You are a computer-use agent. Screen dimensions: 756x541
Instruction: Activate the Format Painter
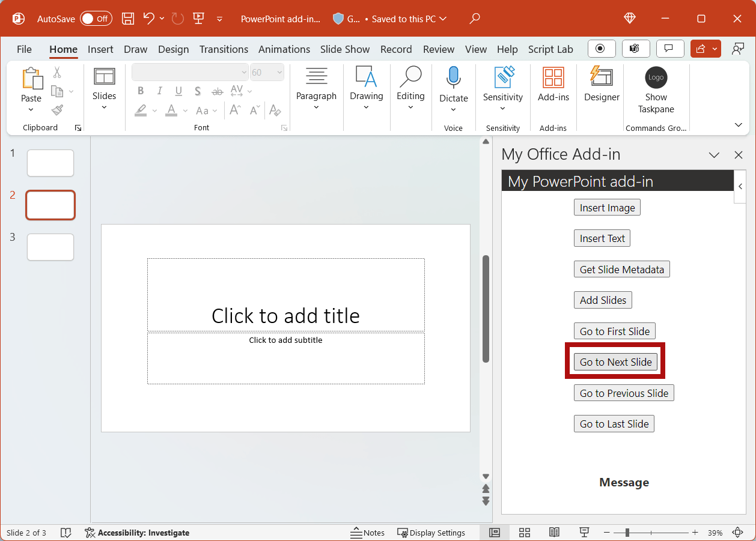[56, 110]
